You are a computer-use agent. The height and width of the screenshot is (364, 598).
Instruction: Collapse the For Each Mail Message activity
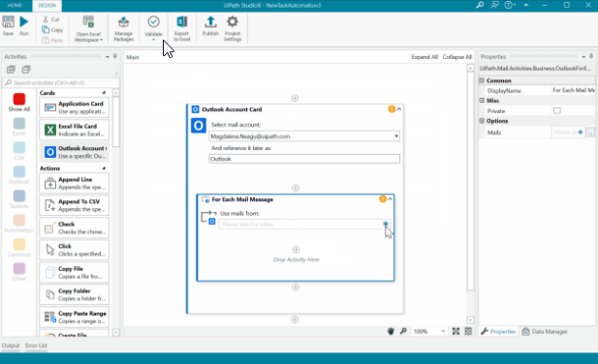pos(391,199)
